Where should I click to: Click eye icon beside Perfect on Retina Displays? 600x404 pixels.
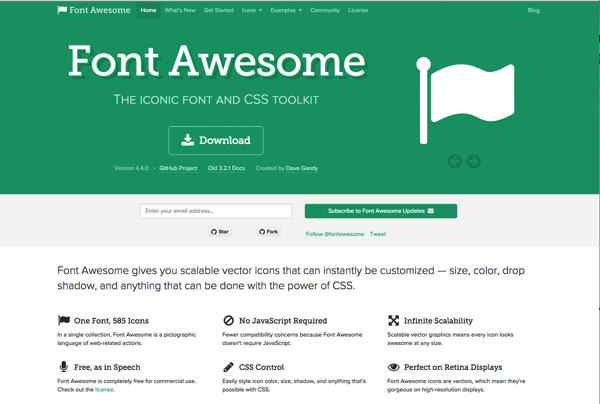tap(393, 367)
